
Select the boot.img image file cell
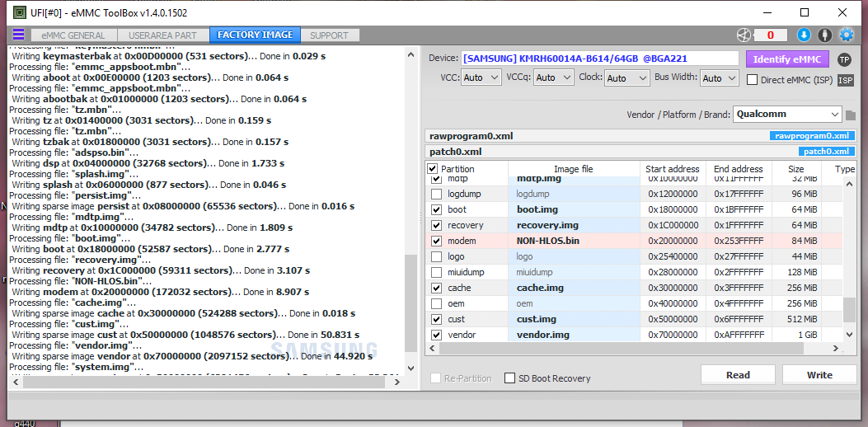pyautogui.click(x=574, y=209)
